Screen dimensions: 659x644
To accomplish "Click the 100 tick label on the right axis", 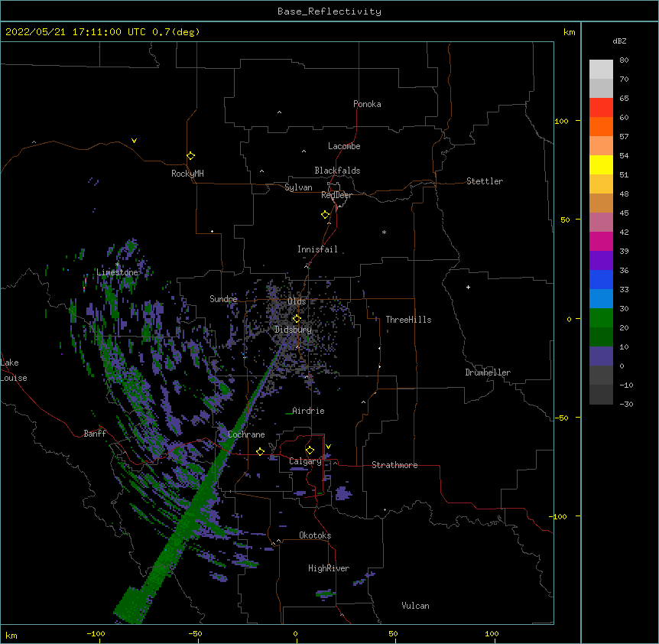I will click(x=561, y=121).
